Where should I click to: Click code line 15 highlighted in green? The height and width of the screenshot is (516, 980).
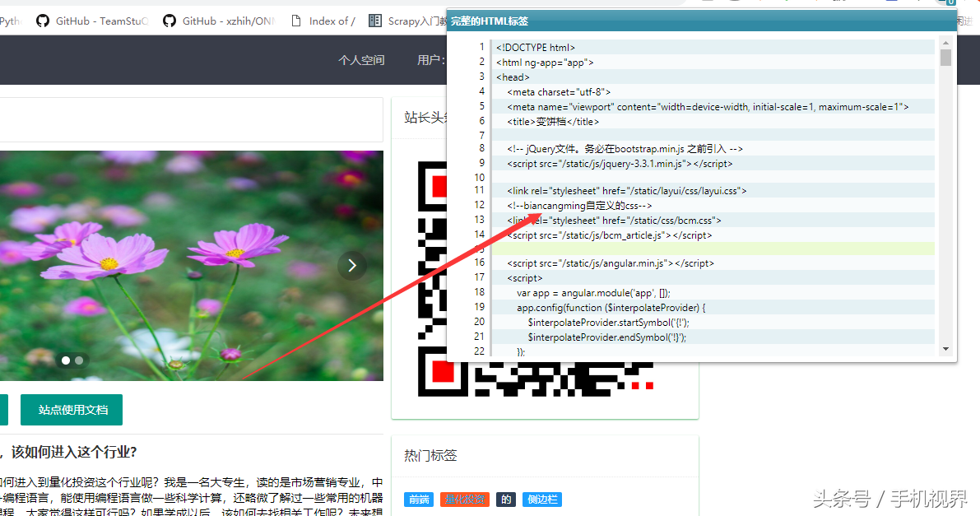[x=712, y=249]
